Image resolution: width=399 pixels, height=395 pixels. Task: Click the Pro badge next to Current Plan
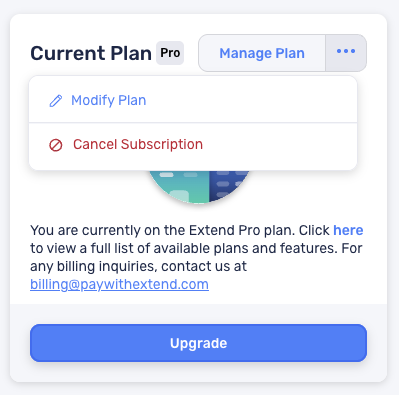tap(170, 53)
